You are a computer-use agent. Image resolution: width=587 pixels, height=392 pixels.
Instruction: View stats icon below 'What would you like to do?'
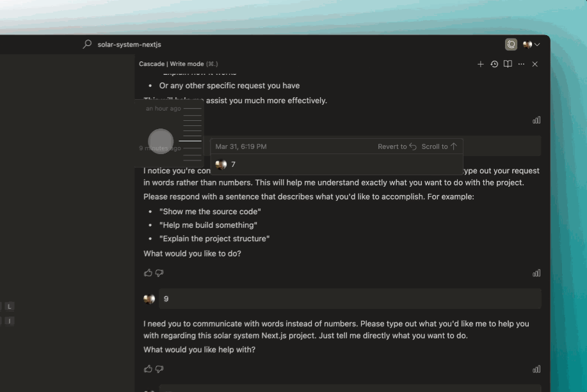click(x=536, y=273)
